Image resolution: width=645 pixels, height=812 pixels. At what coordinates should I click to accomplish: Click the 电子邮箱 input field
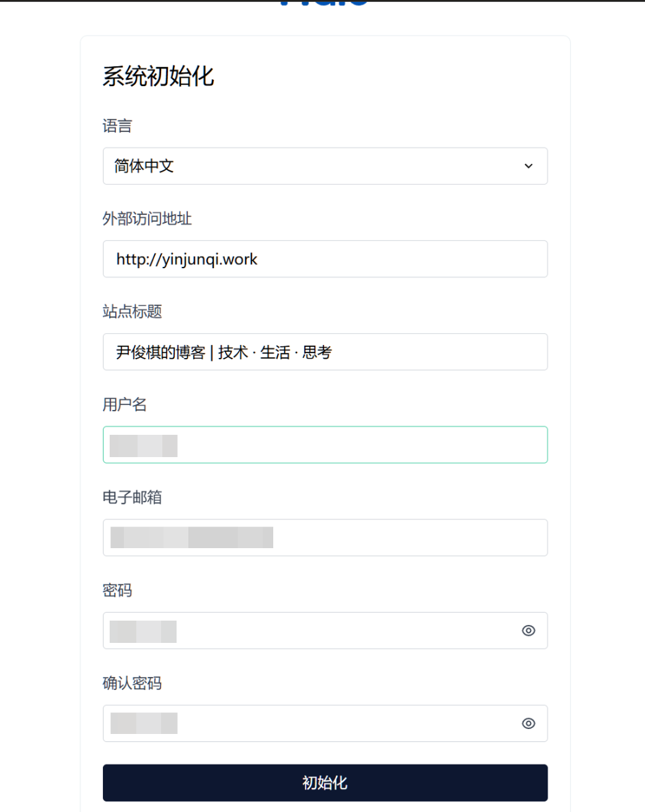pos(325,538)
